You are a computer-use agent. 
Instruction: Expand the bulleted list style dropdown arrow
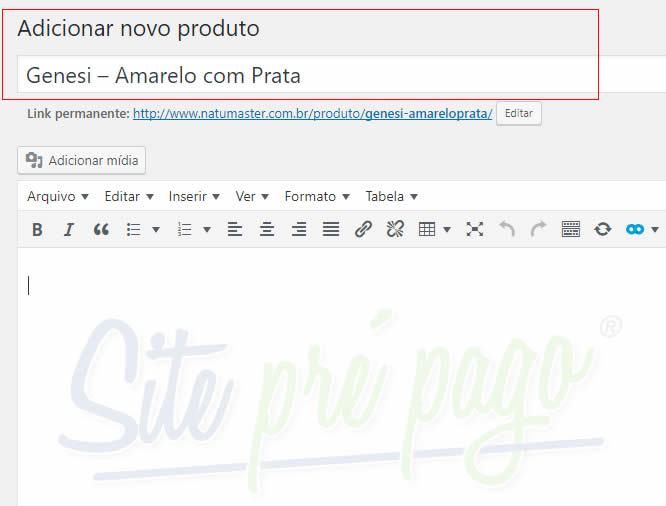pos(156,230)
